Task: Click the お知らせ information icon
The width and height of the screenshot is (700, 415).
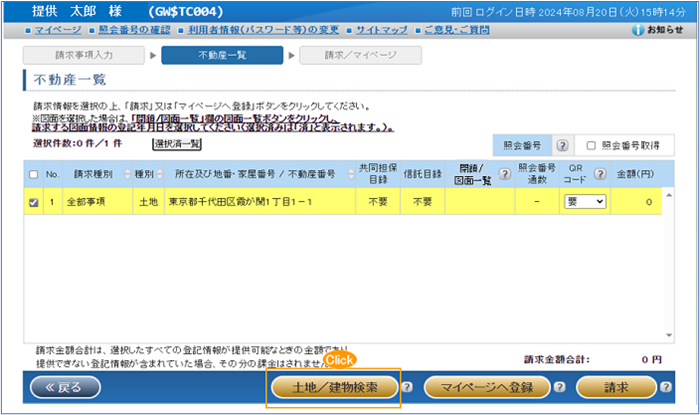Action: pos(638,30)
